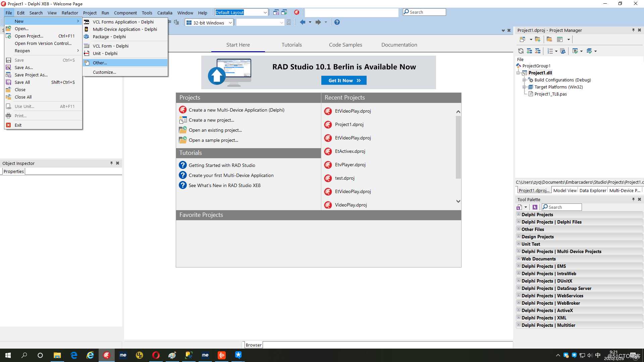Image resolution: width=644 pixels, height=362 pixels.
Task: Pin the Project Manager panel
Action: (633, 30)
